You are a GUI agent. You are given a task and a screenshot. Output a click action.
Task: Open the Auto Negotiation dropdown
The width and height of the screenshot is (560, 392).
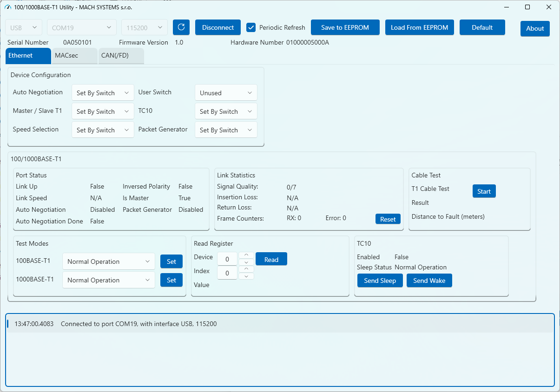[x=103, y=93]
